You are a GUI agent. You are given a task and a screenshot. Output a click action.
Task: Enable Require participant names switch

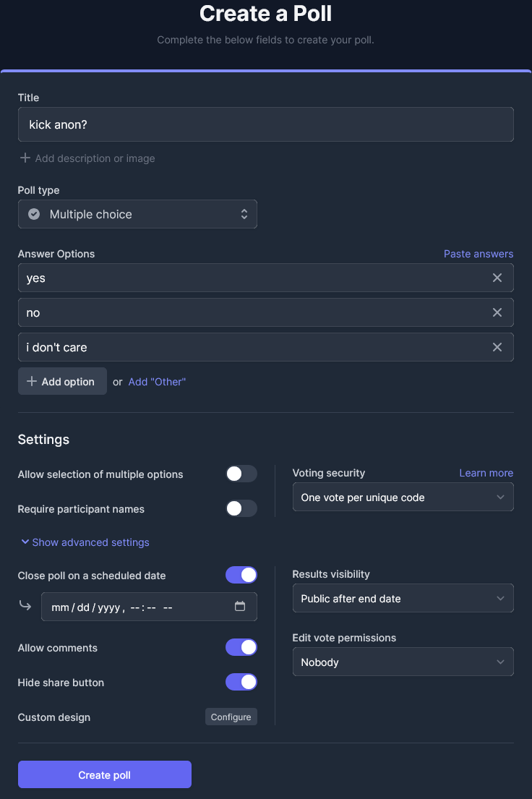point(241,509)
